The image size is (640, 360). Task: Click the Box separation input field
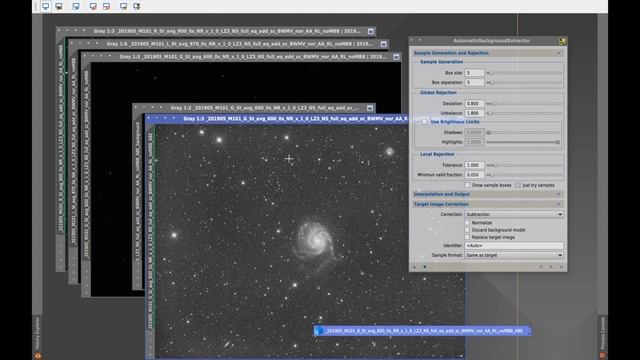click(x=474, y=82)
